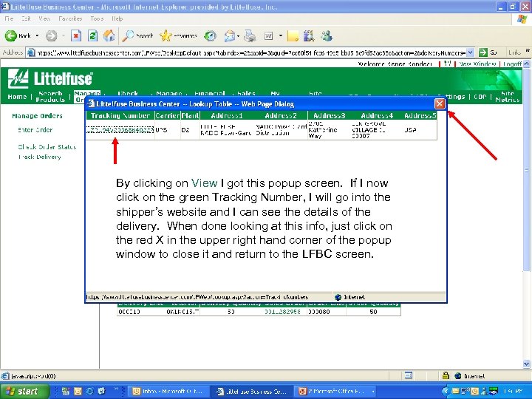Click the UPS carrier cell in the popup
This screenshot has height=399, width=532.
pyautogui.click(x=168, y=129)
